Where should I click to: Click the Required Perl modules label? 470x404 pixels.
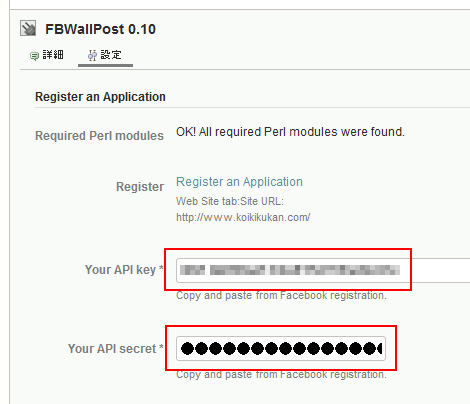coord(99,136)
